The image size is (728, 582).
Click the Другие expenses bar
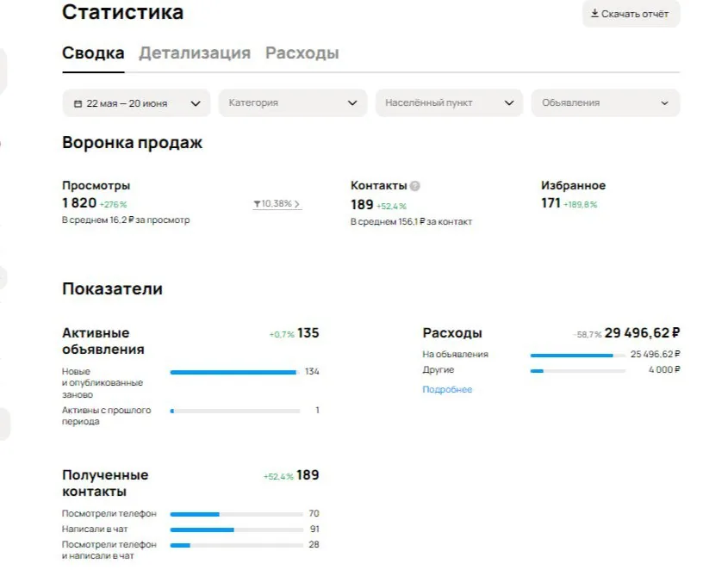[x=578, y=371]
